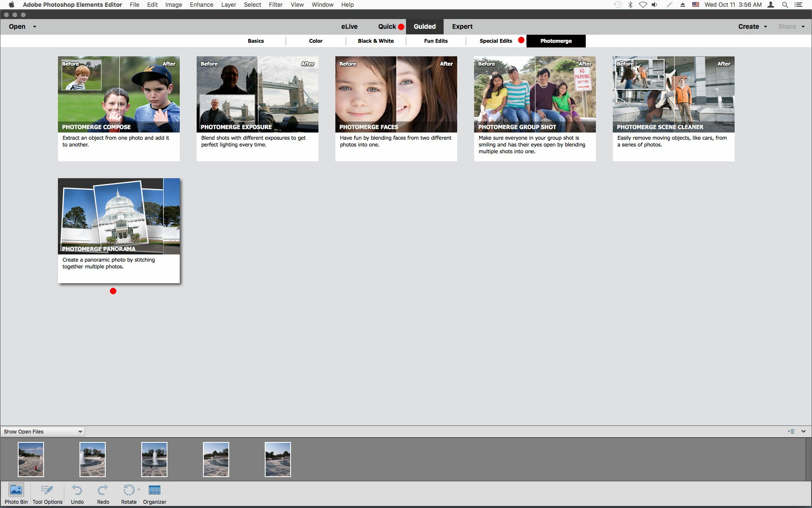812x508 pixels.
Task: Open Tool Options panel icon
Action: [47, 490]
